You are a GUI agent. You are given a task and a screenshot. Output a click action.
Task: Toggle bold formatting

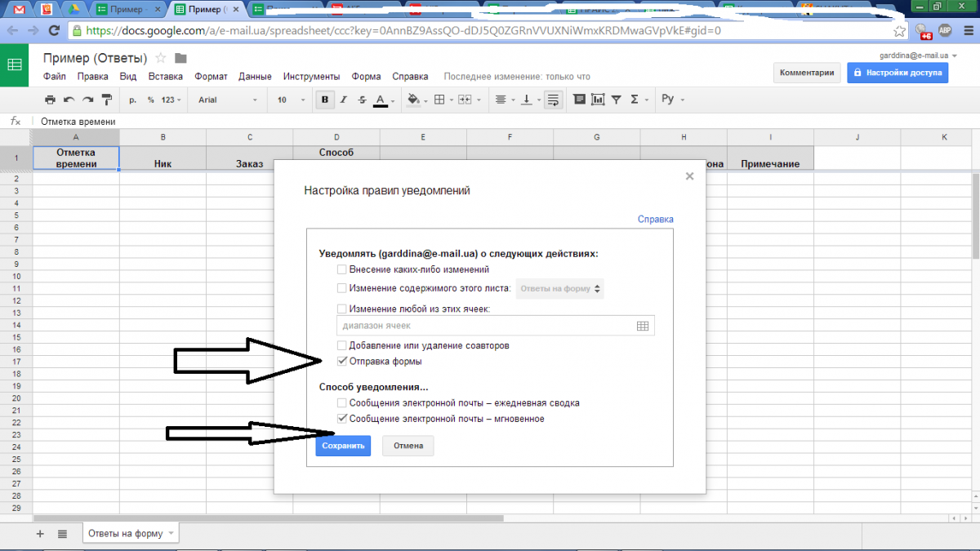pyautogui.click(x=326, y=100)
